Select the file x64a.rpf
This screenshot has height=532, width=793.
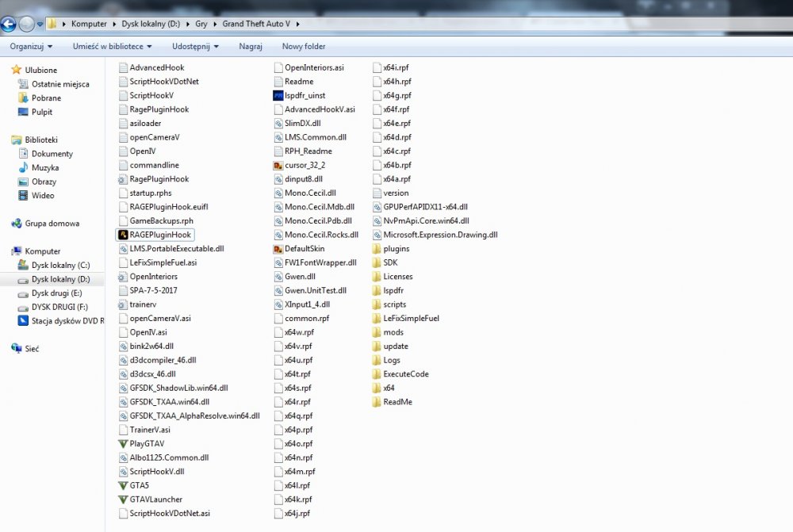pos(397,179)
